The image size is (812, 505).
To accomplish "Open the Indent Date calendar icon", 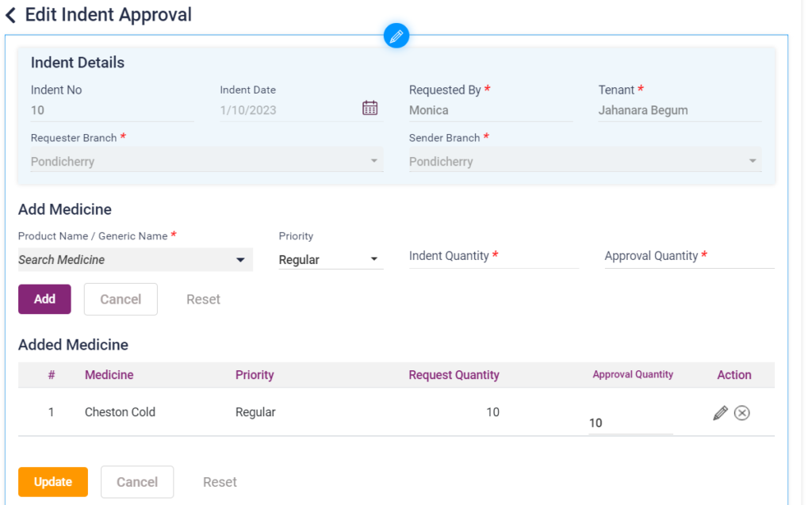I will [370, 109].
